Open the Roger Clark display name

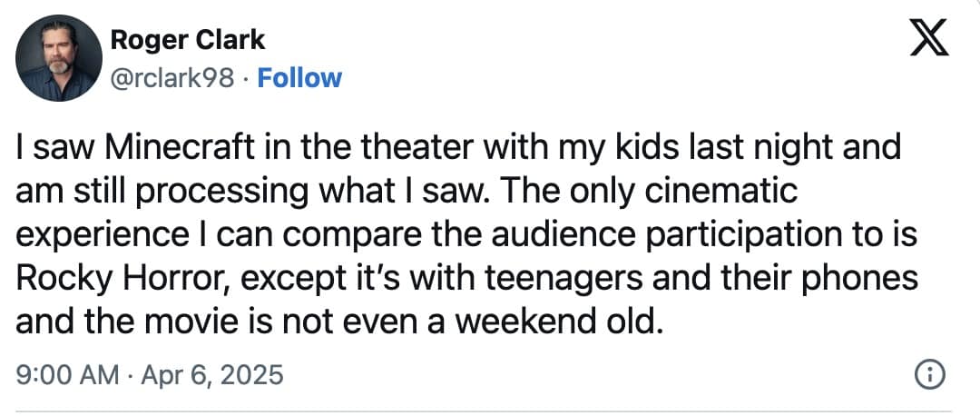(187, 40)
